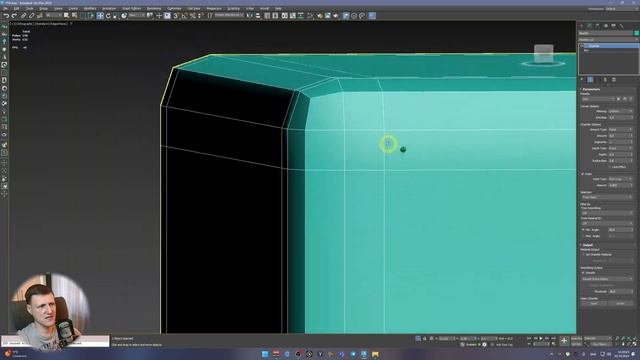Click the object color swatch
Image resolution: width=640 pixels, height=360 pixels.
click(x=636, y=33)
